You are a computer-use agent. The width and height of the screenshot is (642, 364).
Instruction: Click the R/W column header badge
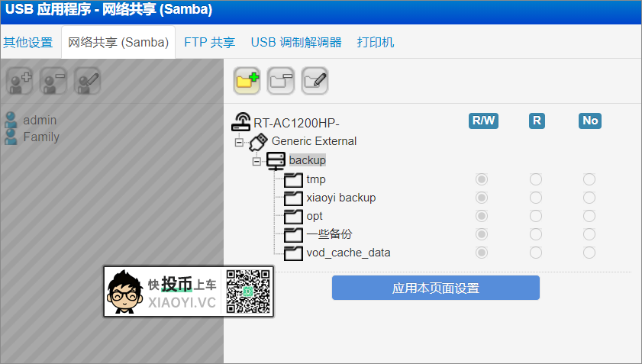pos(483,121)
